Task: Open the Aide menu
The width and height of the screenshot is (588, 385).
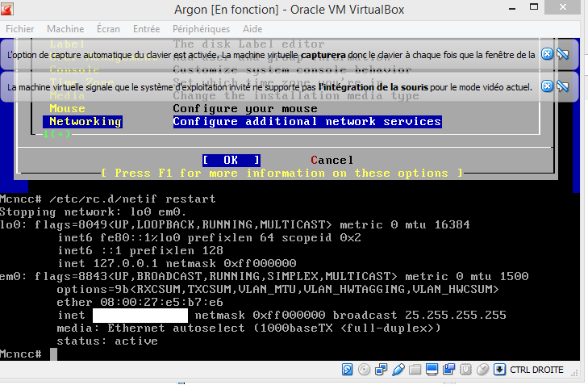Action: coord(252,29)
